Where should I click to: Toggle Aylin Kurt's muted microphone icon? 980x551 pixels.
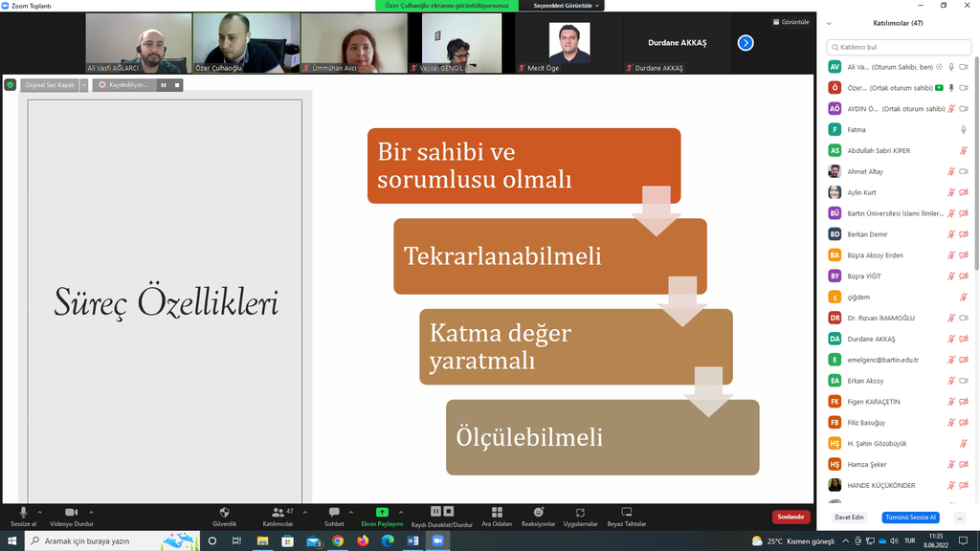coord(950,192)
